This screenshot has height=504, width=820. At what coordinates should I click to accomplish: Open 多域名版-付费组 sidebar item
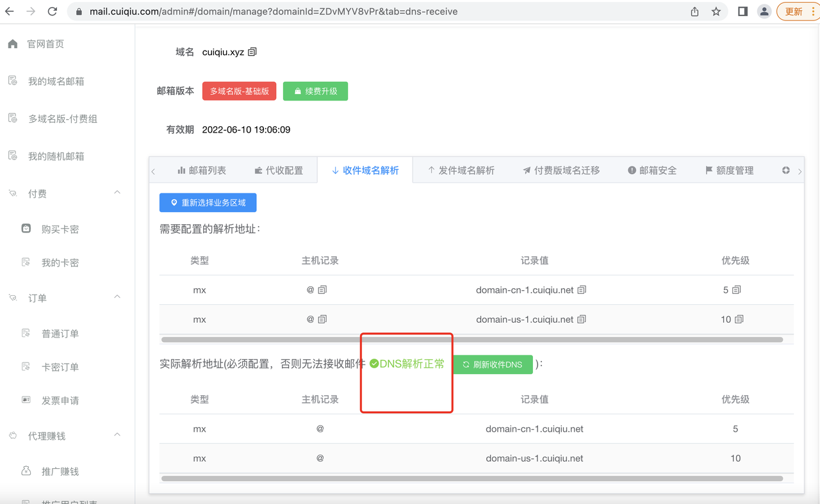coord(63,118)
